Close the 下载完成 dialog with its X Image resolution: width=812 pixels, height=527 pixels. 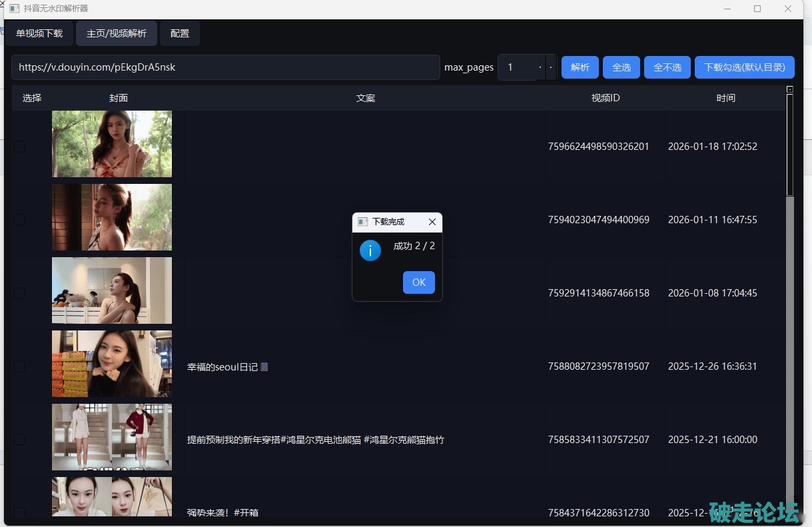(x=432, y=222)
